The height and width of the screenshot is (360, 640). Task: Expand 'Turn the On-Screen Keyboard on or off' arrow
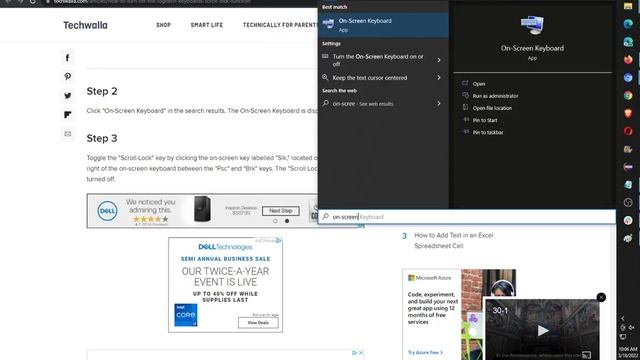click(x=439, y=60)
